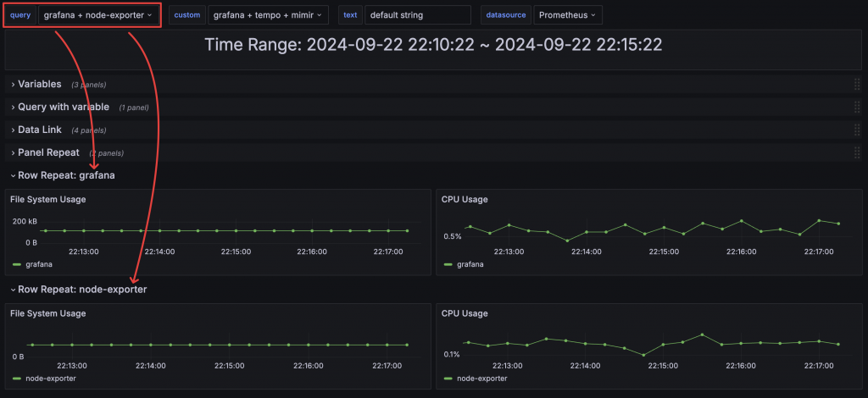Click the (3 panels) count beside Variables

(88, 86)
